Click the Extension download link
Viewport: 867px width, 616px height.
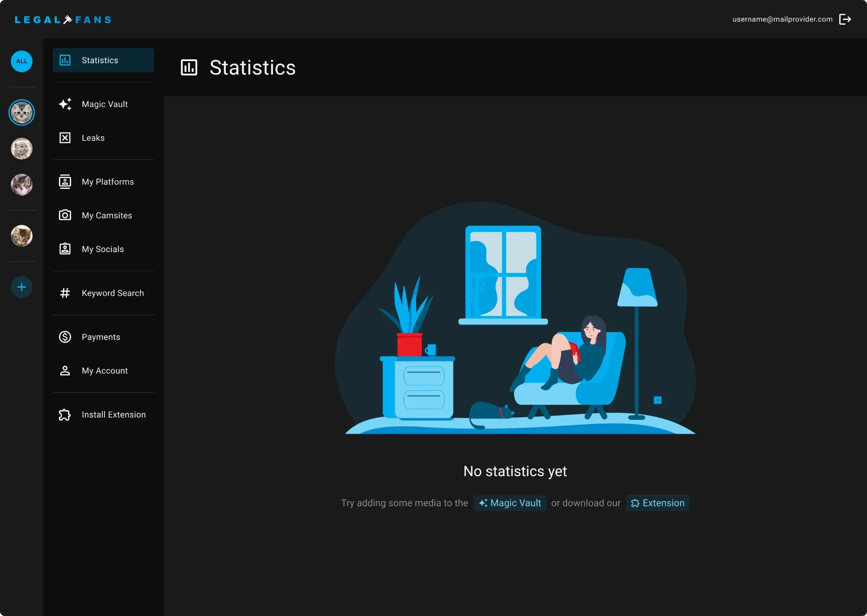tap(658, 503)
